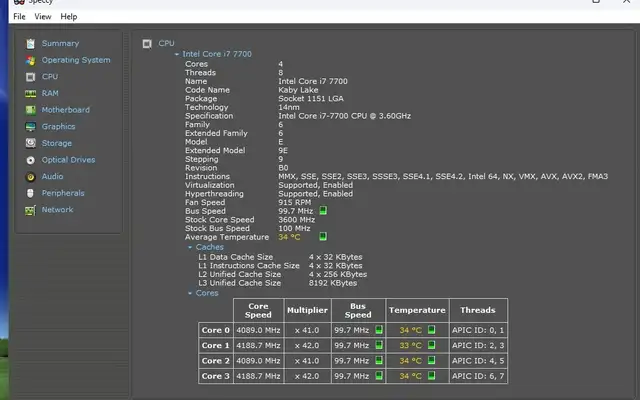This screenshot has height=400, width=640.
Task: Select the RAM module icon
Action: click(x=31, y=93)
